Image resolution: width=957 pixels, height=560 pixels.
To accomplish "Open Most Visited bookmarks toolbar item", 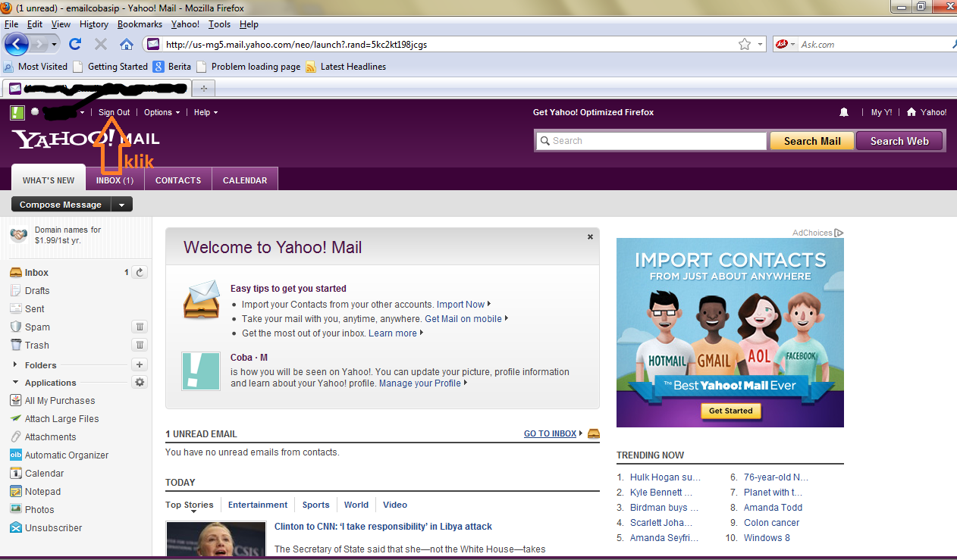I will click(35, 67).
